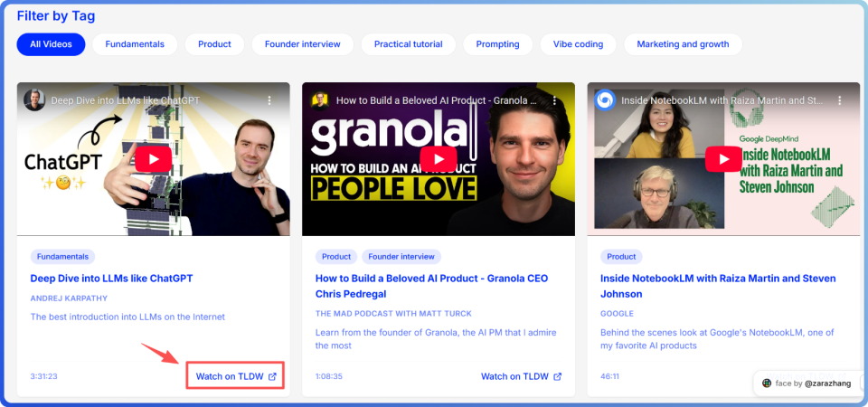Click the 46:11 duration text

609,376
